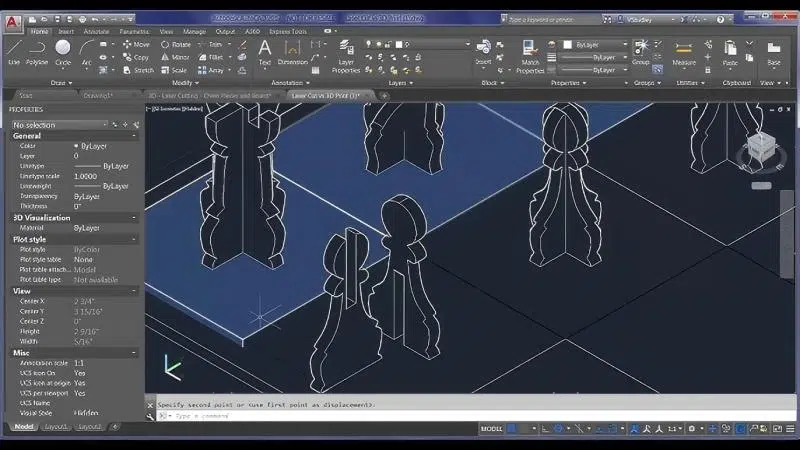Image resolution: width=800 pixels, height=450 pixels.
Task: Click the Insert block icon
Action: [483, 52]
